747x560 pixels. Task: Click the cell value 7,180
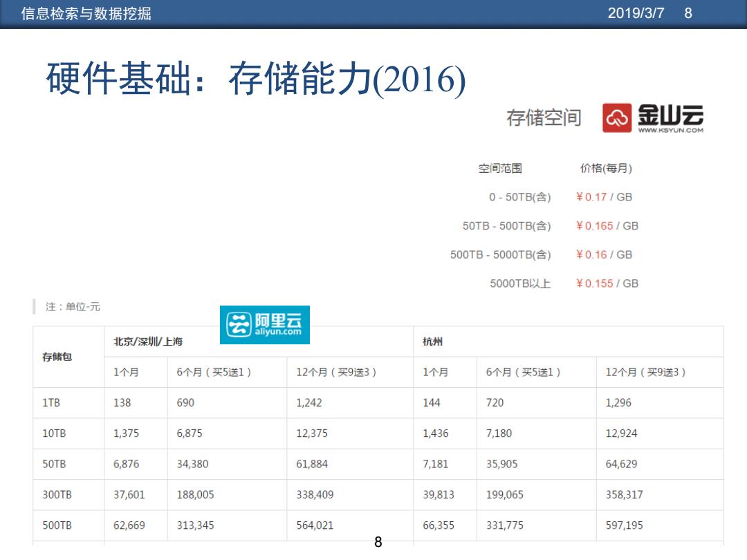(499, 433)
